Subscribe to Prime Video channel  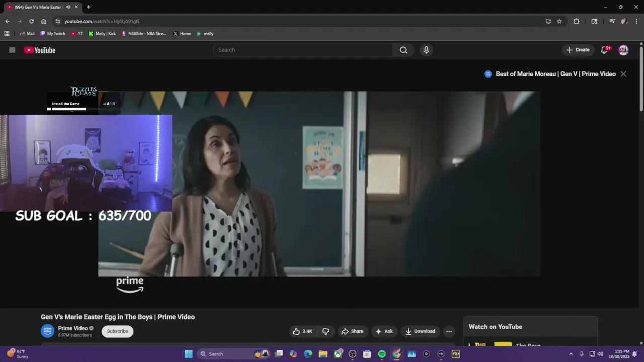click(117, 331)
